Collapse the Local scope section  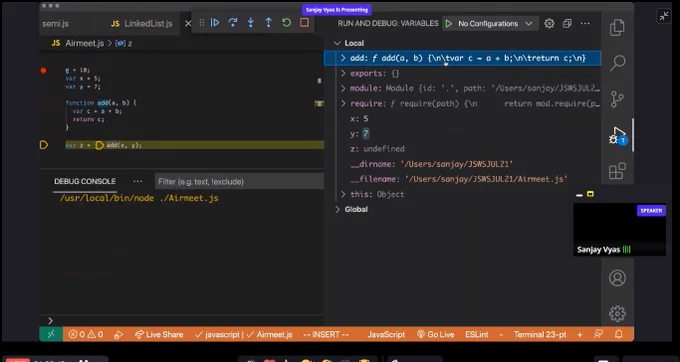(x=337, y=43)
